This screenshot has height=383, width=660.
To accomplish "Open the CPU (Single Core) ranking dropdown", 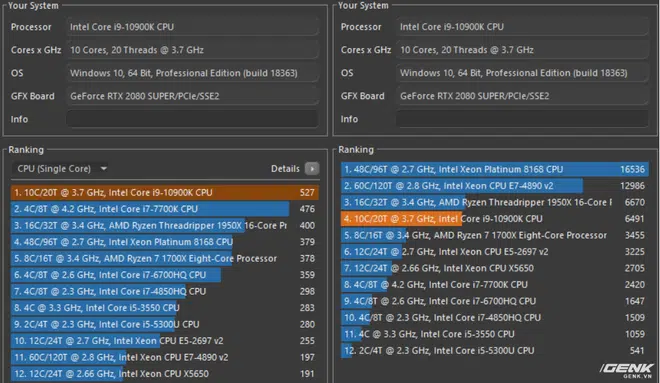I will pyautogui.click(x=61, y=169).
